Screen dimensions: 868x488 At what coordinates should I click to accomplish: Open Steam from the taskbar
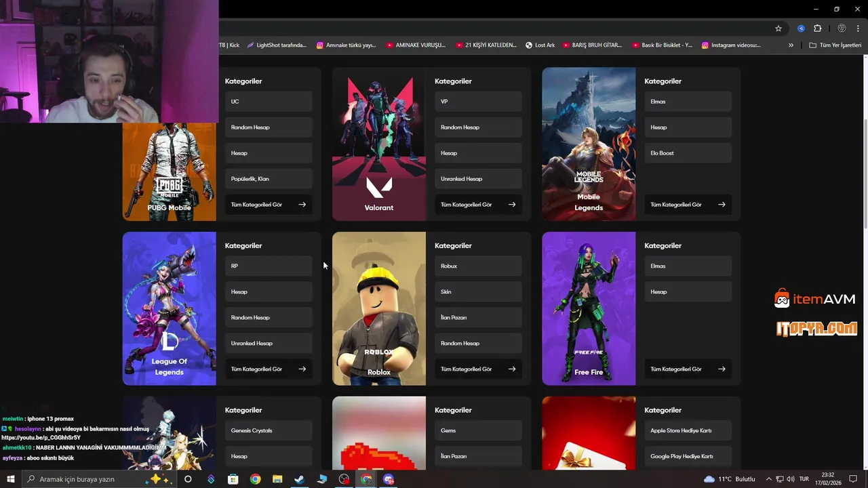click(x=299, y=479)
